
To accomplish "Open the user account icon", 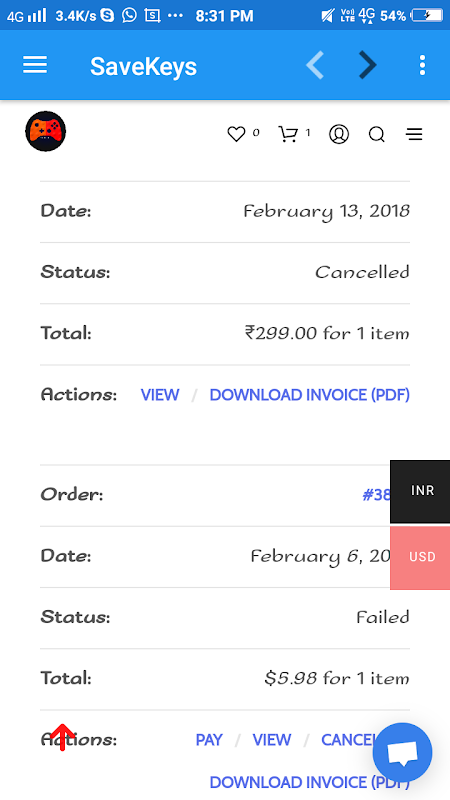I will pos(339,134).
